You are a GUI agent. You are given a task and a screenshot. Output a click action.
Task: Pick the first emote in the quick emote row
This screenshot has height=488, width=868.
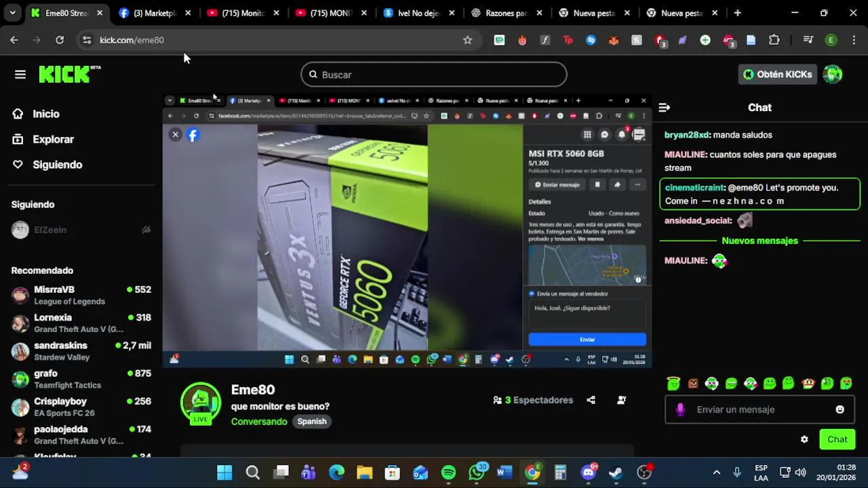pyautogui.click(x=673, y=383)
